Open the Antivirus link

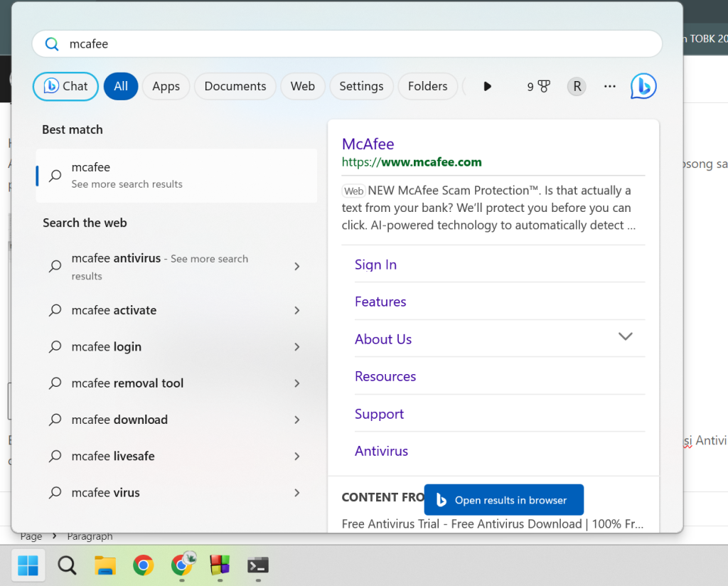[x=381, y=451]
